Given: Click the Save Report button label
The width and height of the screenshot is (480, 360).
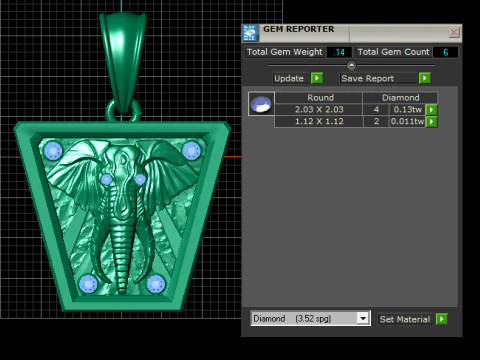Looking at the screenshot, I should [x=368, y=78].
